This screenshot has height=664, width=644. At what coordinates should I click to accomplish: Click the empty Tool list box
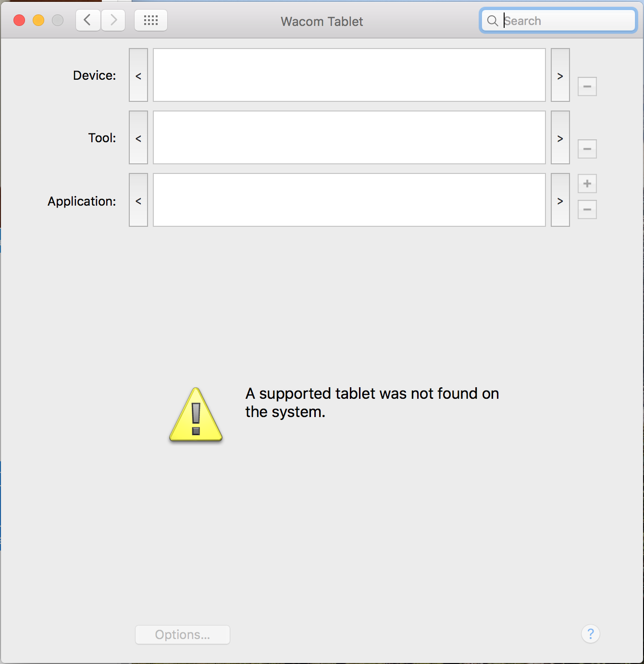click(x=349, y=137)
